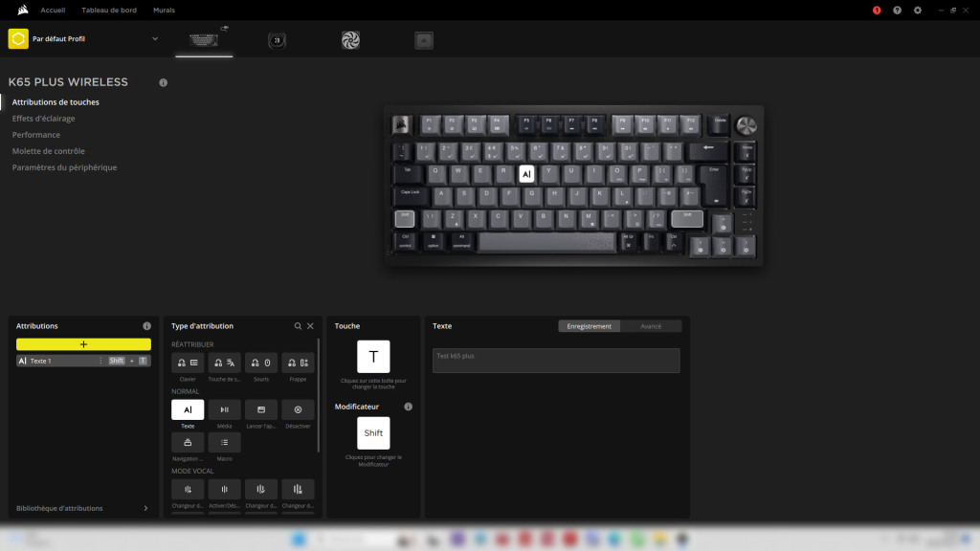Click the Corsair sails logo
This screenshot has height=551, width=980.
coord(23,10)
